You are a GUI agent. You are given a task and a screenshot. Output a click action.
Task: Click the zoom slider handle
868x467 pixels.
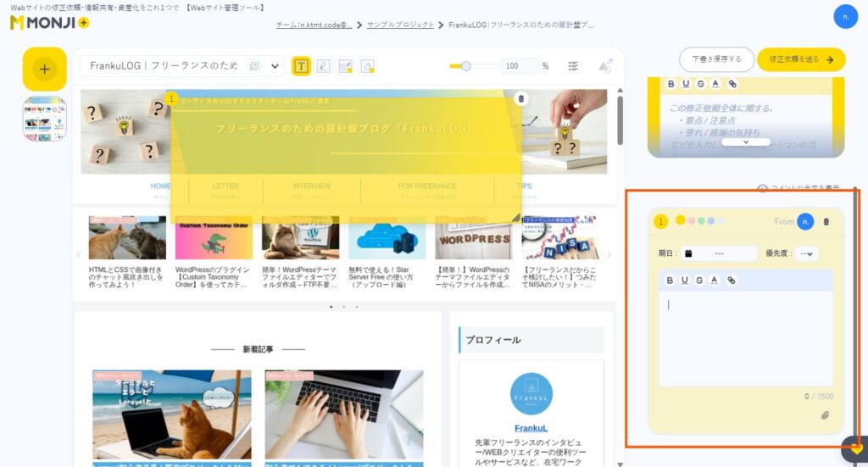coord(466,66)
